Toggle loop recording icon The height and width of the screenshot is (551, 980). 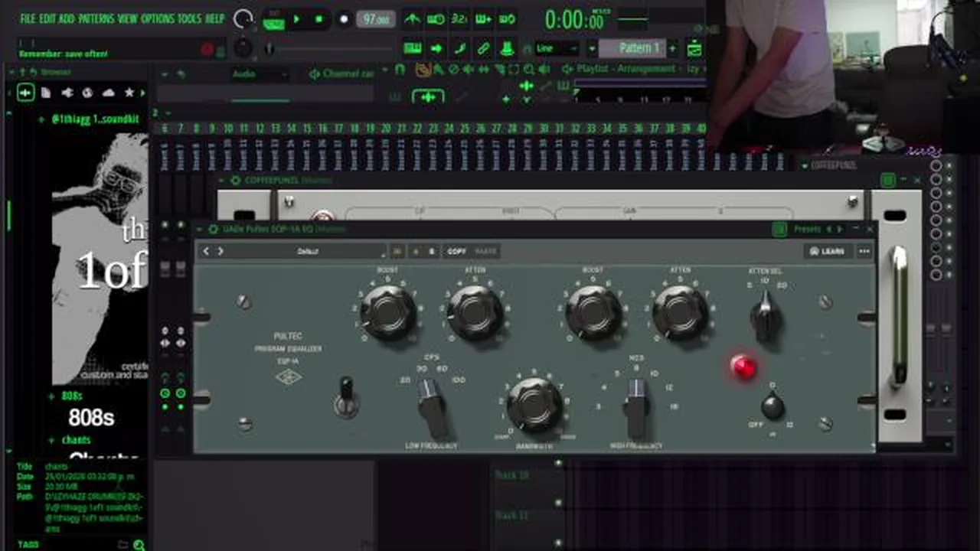(x=507, y=19)
